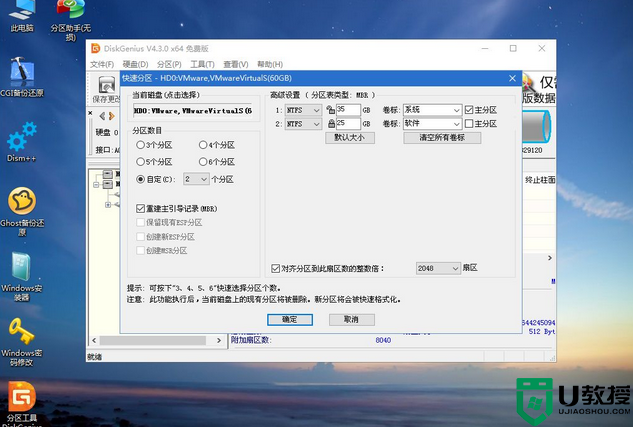Image resolution: width=633 pixels, height=427 pixels.
Task: Open the 2048 sector alignment dropdown
Action: point(438,268)
